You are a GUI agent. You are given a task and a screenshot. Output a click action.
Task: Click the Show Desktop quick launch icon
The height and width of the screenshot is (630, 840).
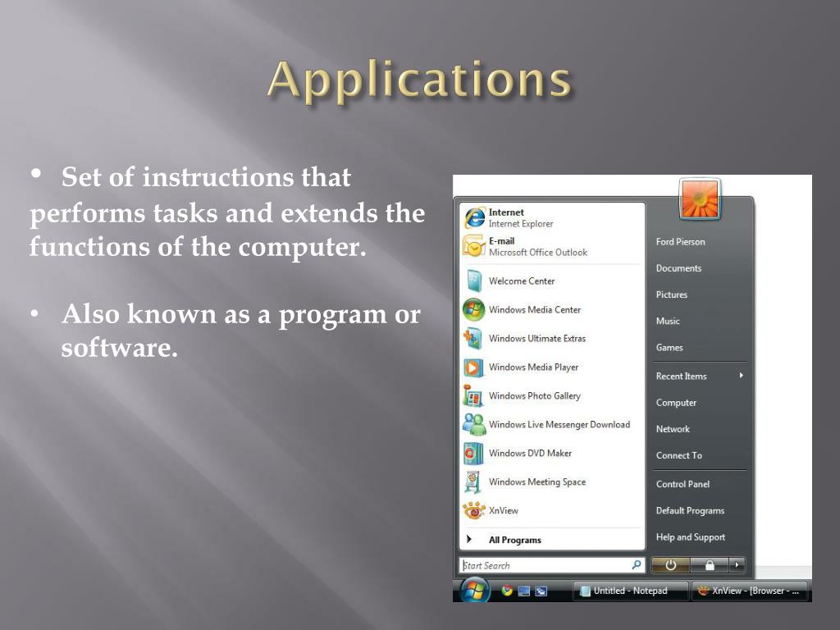tap(524, 591)
